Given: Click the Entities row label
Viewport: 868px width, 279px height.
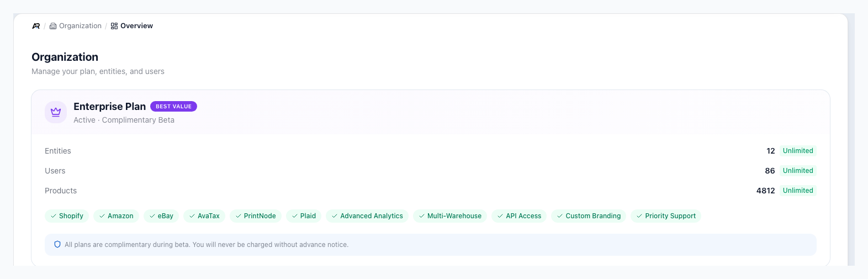Looking at the screenshot, I should point(58,151).
